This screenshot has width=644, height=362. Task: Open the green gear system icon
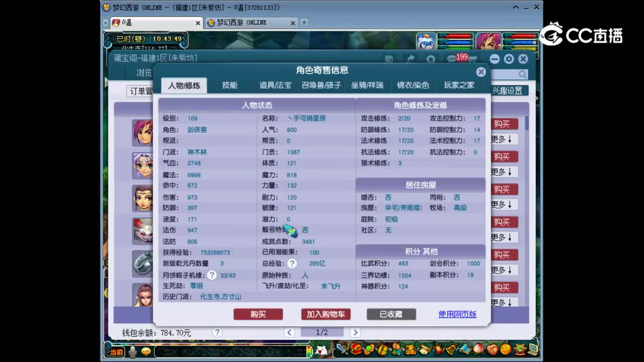coord(520,349)
